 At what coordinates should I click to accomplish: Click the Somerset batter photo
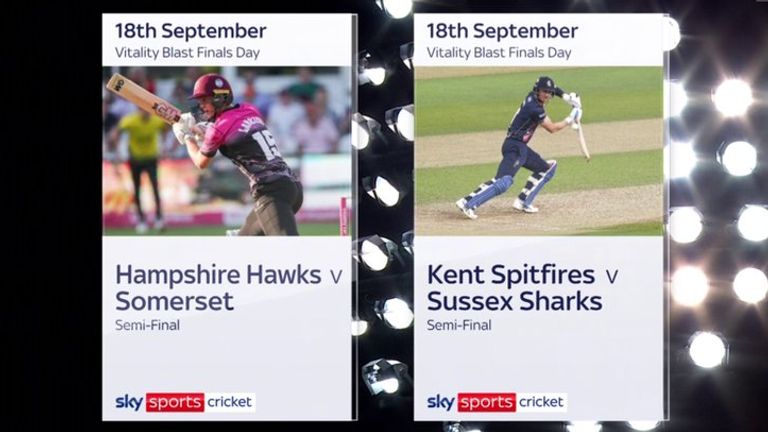227,151
